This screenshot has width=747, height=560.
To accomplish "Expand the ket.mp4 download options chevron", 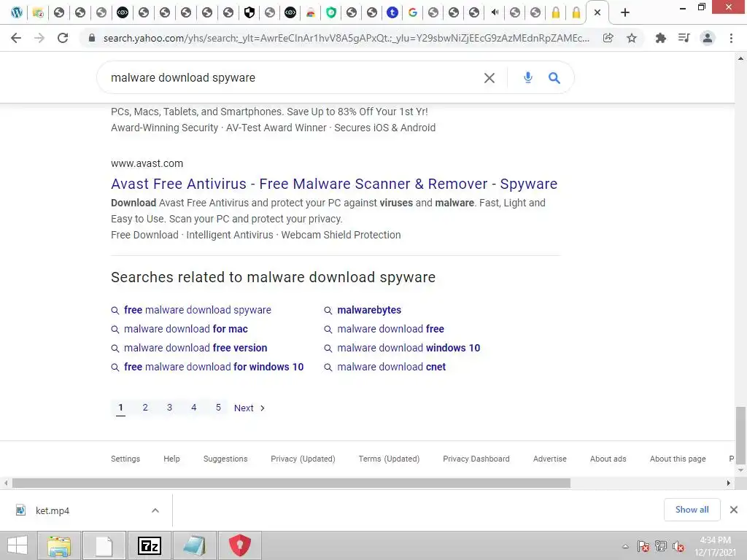I will pyautogui.click(x=155, y=510).
